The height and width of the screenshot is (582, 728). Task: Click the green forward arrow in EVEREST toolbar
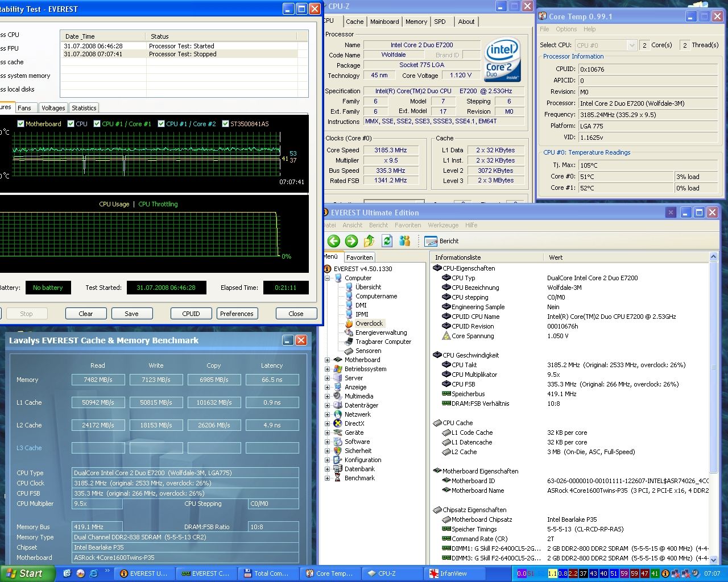[351, 241]
